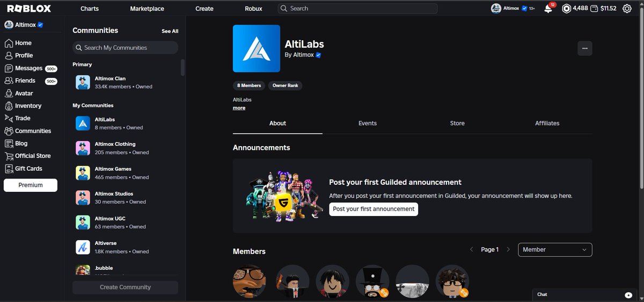Open the new chat icon
This screenshot has height=302, width=644.
coord(628,295)
